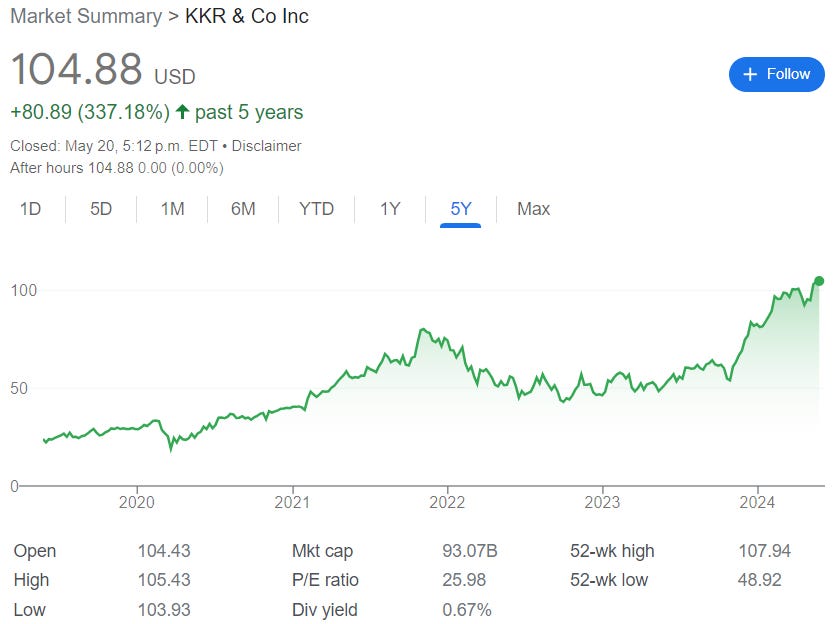Screen dimensions: 837x624
Task: Select the 5D time range tab
Action: pos(101,209)
